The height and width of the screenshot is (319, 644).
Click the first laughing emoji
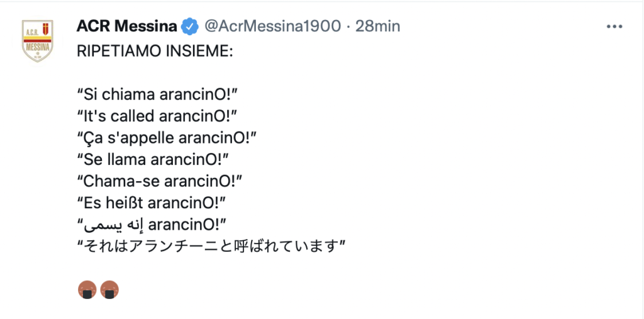[87, 289]
